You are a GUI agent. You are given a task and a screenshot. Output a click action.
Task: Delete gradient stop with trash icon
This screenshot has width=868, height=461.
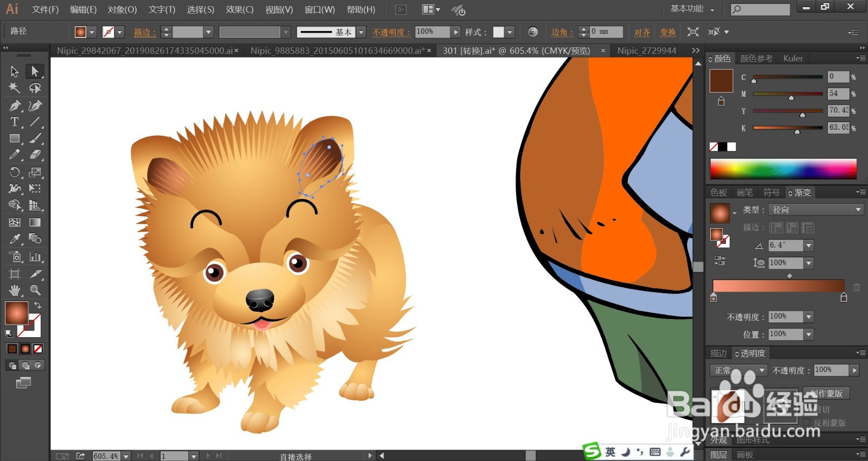coord(857,287)
